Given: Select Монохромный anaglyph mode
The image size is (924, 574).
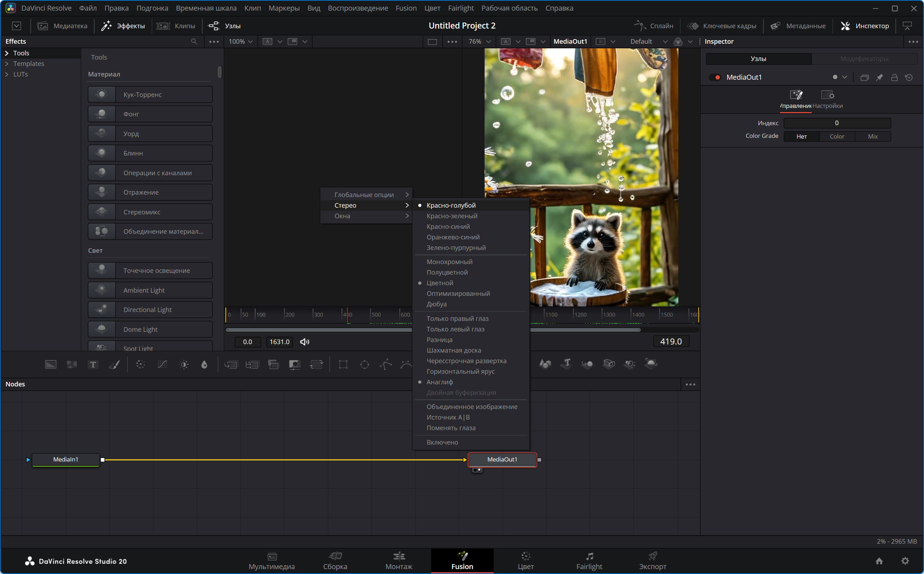Looking at the screenshot, I should coord(449,262).
